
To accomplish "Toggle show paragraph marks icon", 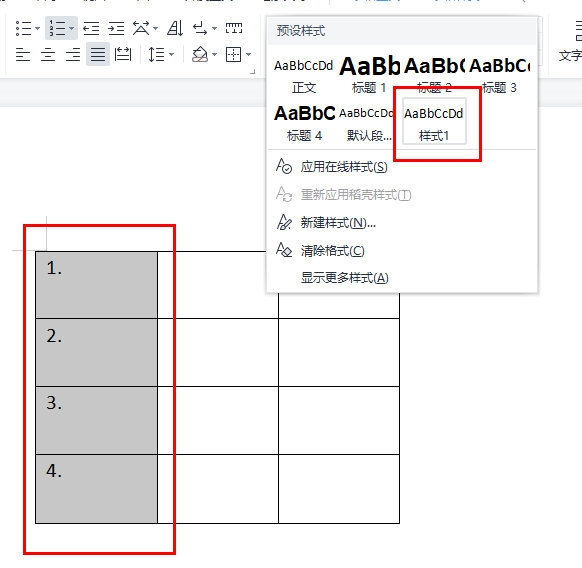I will 200,28.
